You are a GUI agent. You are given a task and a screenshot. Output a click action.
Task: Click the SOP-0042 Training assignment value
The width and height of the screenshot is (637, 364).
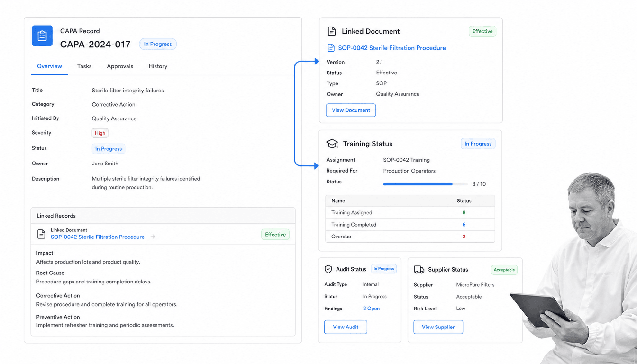click(406, 160)
